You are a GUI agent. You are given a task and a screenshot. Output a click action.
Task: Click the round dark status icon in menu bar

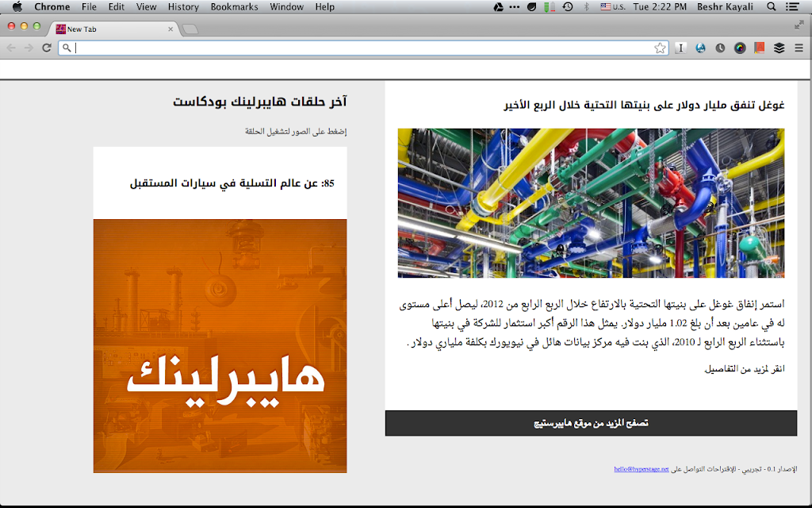tap(532, 6)
